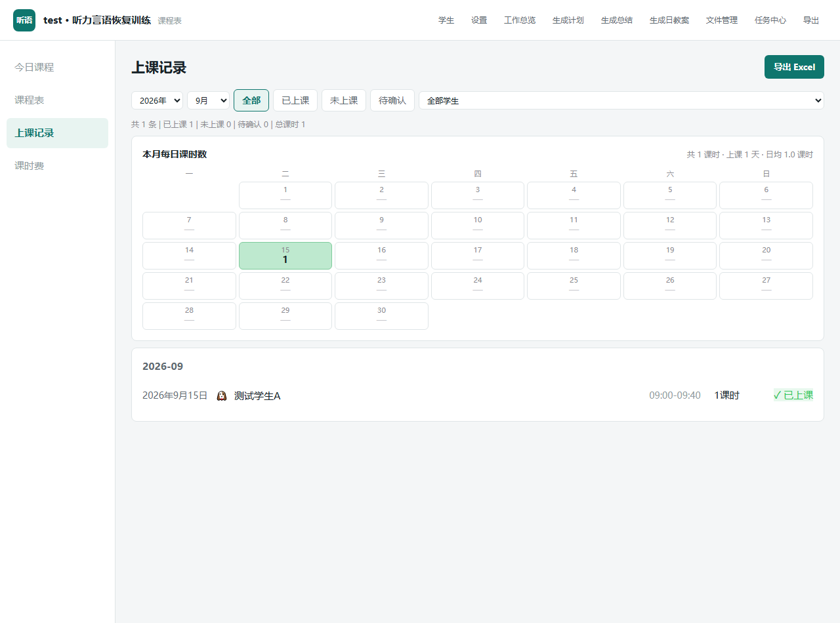Open 设置 in the top navigation
This screenshot has width=840, height=623.
coord(479,20)
